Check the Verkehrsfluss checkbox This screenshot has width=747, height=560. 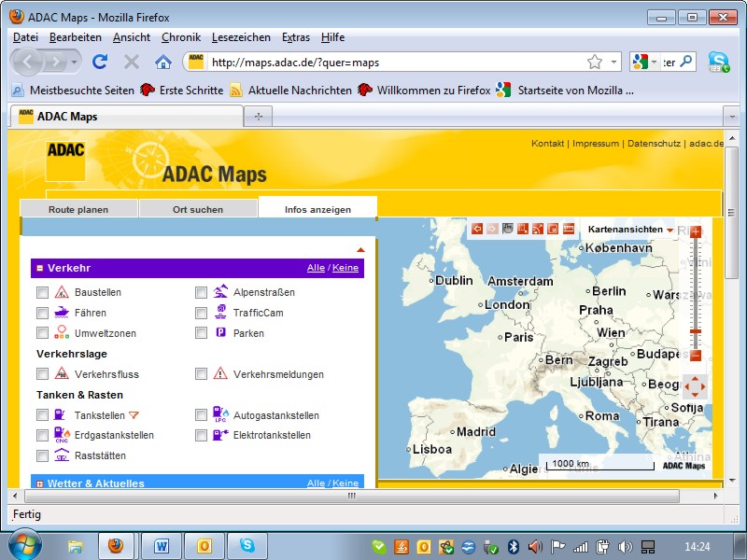[42, 374]
